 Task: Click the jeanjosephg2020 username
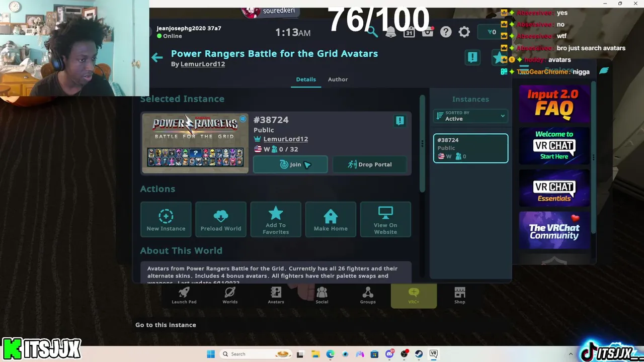pyautogui.click(x=189, y=29)
